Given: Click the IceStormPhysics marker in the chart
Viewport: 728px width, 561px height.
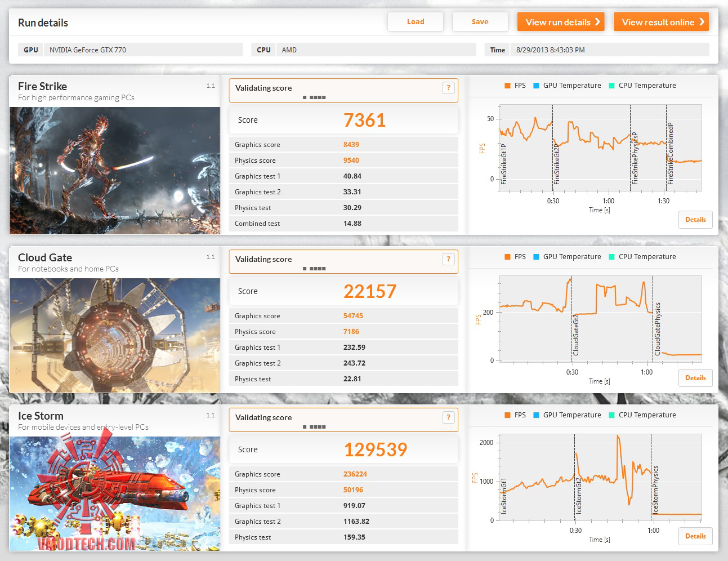Looking at the screenshot, I should [x=655, y=489].
